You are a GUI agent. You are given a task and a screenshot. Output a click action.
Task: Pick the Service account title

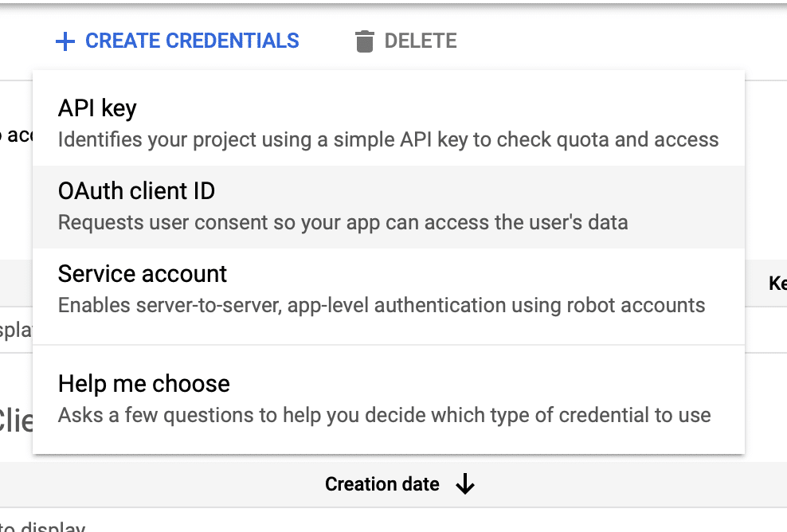pyautogui.click(x=143, y=274)
